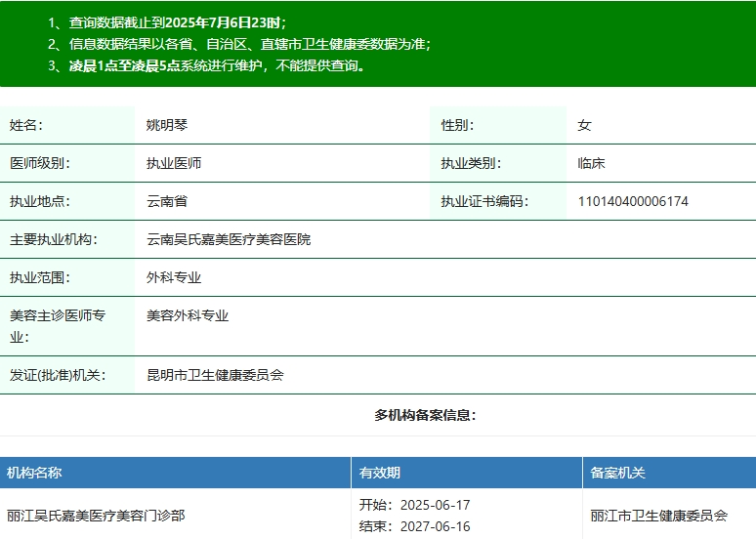Click the 执业地点 label
This screenshot has height=539, width=756.
coord(40,201)
